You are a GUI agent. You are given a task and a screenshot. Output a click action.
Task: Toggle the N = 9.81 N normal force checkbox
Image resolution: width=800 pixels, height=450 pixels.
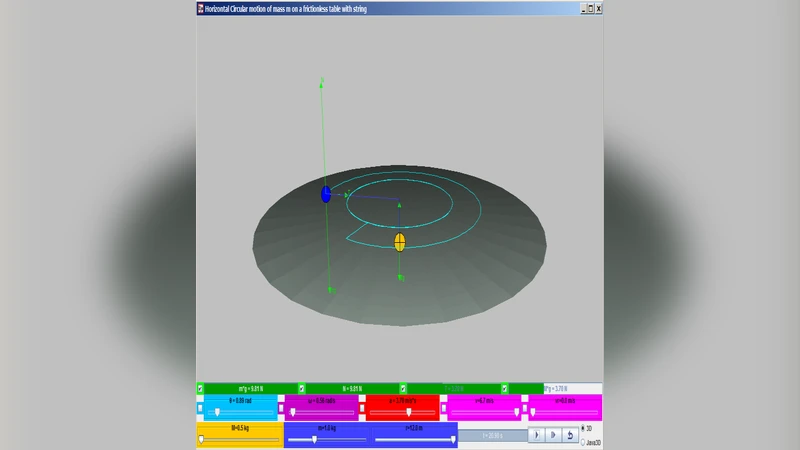[x=302, y=389]
